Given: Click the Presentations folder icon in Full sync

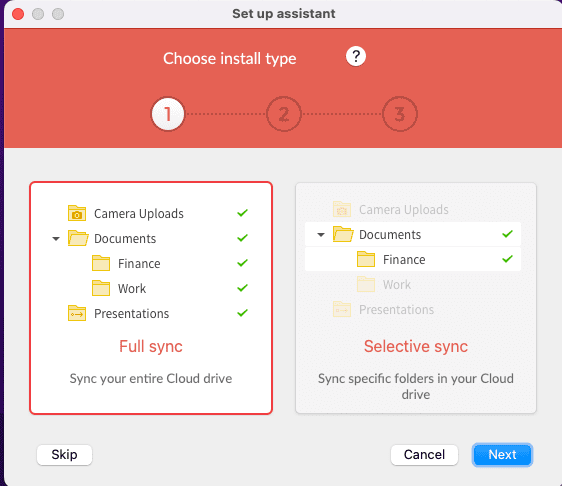Looking at the screenshot, I should pos(77,313).
